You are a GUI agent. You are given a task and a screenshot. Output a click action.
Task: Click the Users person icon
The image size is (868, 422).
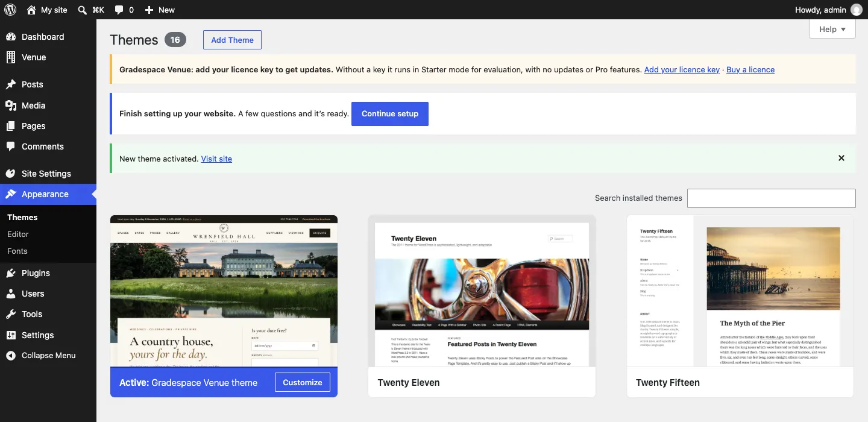click(x=11, y=294)
